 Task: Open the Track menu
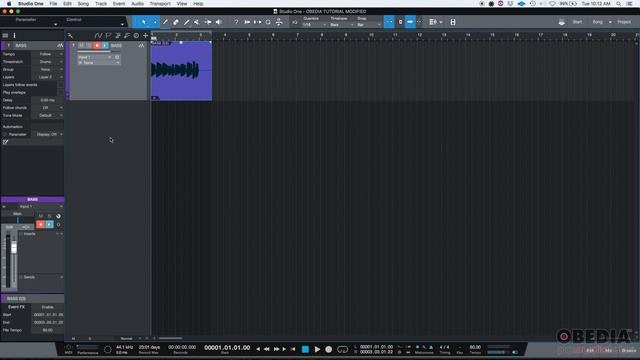(101, 4)
